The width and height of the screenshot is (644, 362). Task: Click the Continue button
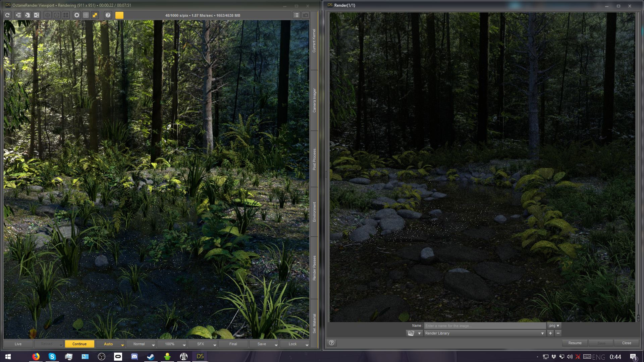point(79,344)
